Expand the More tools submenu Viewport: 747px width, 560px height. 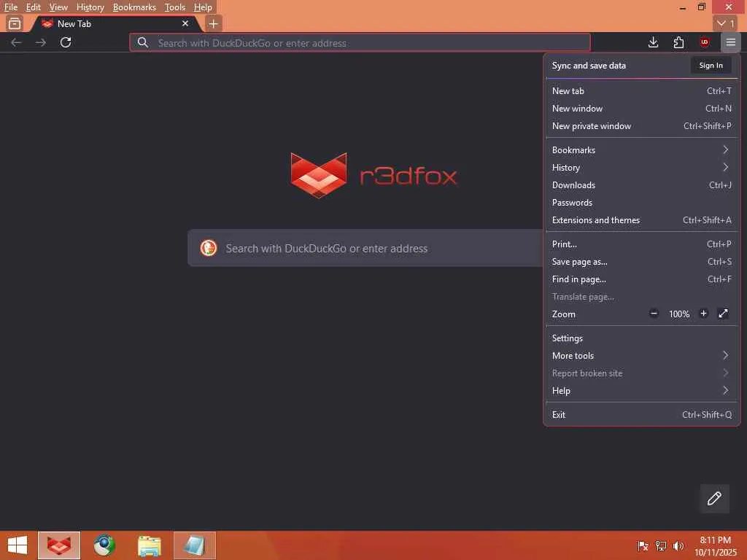tap(641, 356)
